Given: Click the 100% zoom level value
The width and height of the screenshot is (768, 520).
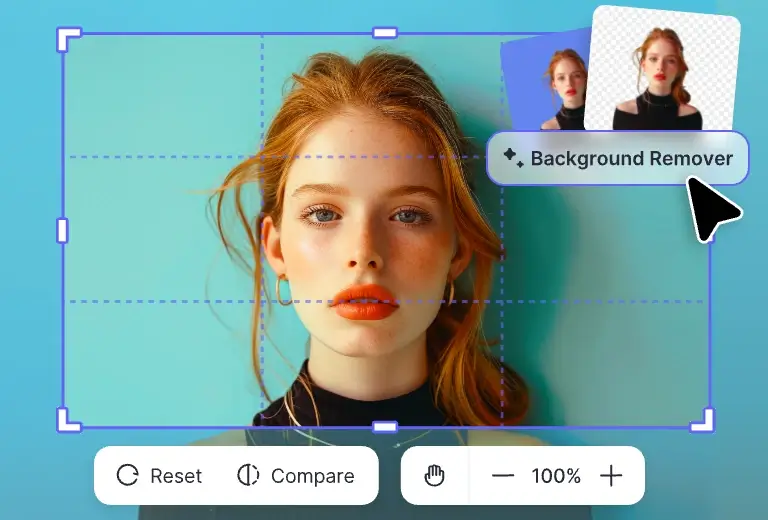Looking at the screenshot, I should [x=556, y=475].
